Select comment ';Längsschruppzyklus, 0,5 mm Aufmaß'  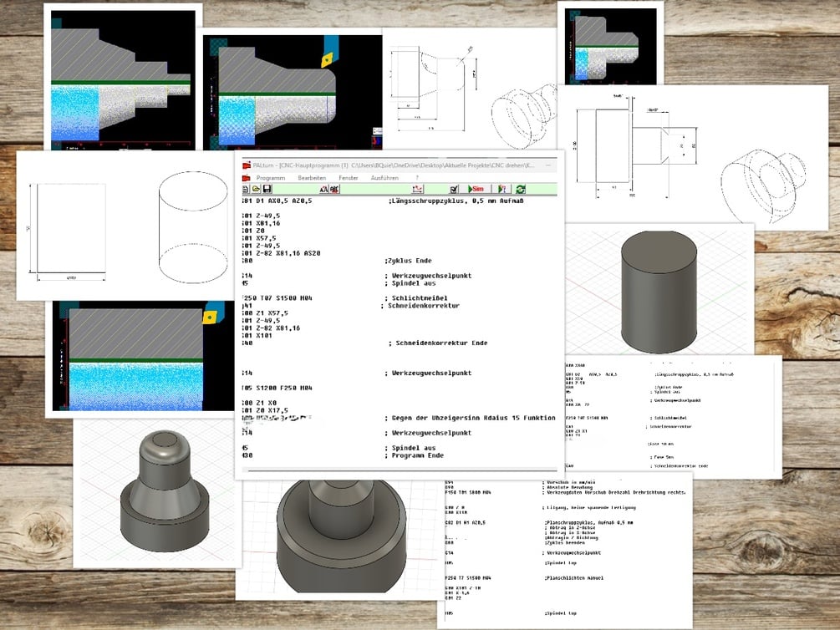coord(456,201)
